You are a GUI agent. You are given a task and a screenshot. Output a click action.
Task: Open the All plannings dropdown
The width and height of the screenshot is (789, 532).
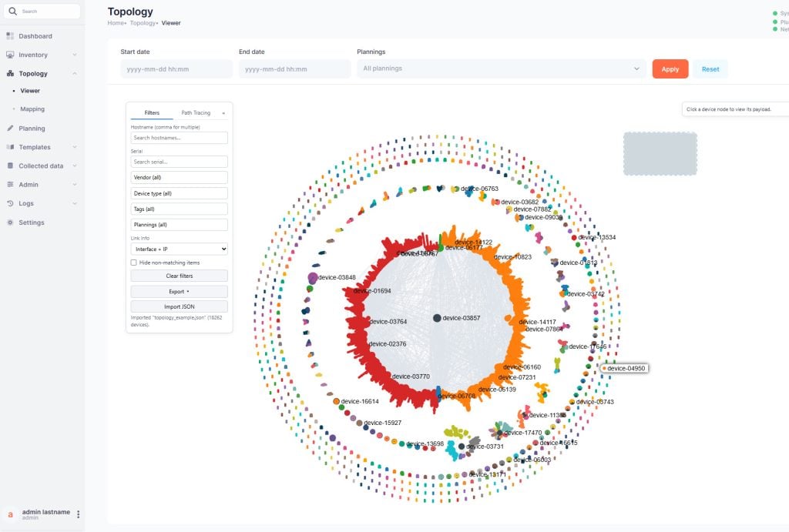pos(502,69)
